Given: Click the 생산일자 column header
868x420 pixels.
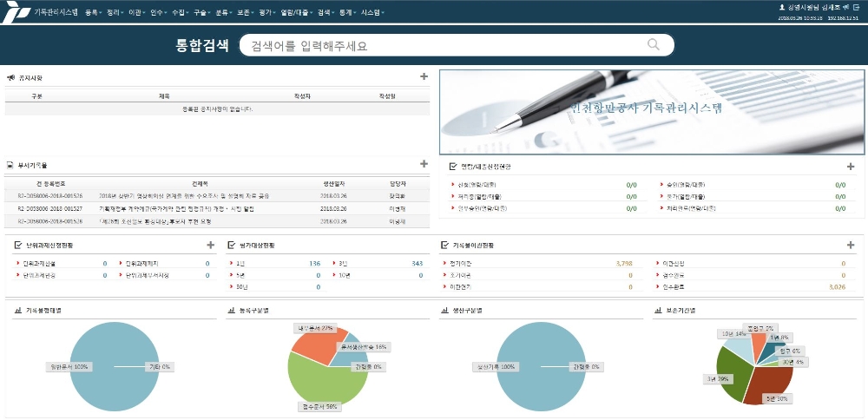Looking at the screenshot, I should [x=333, y=184].
